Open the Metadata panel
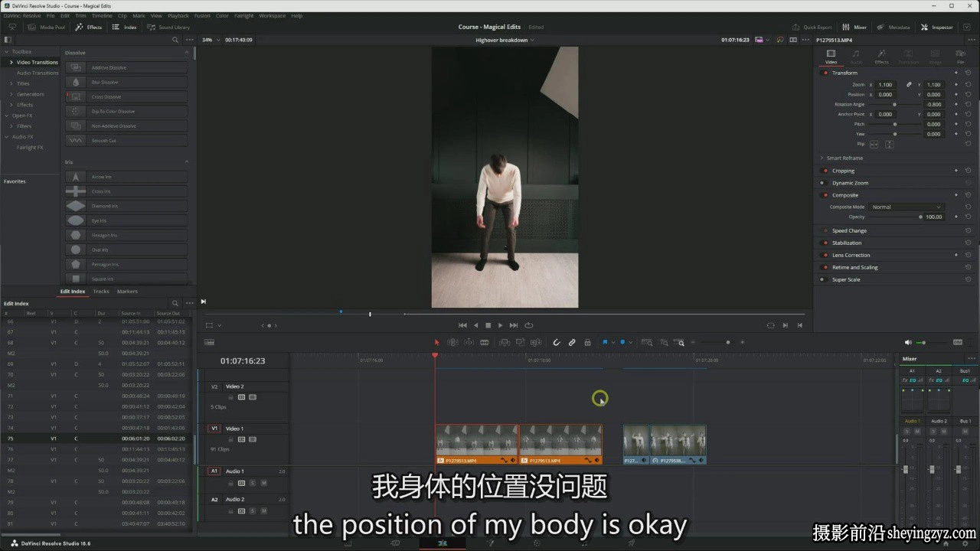Image resolution: width=980 pixels, height=551 pixels. click(894, 27)
